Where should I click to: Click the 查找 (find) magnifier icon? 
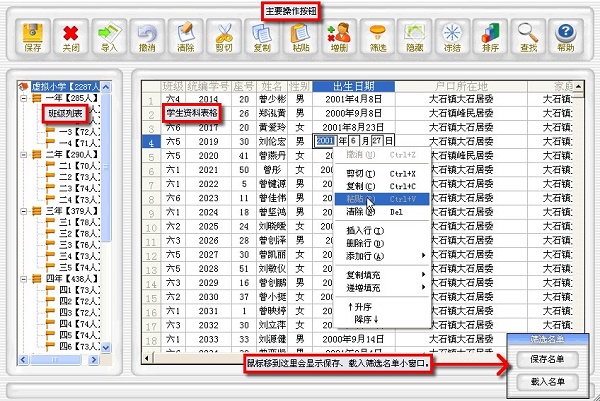(x=528, y=37)
